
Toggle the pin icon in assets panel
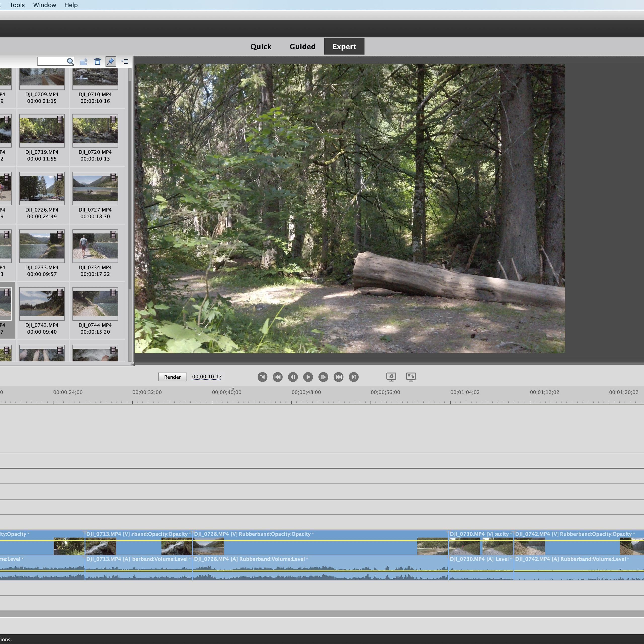pos(111,61)
